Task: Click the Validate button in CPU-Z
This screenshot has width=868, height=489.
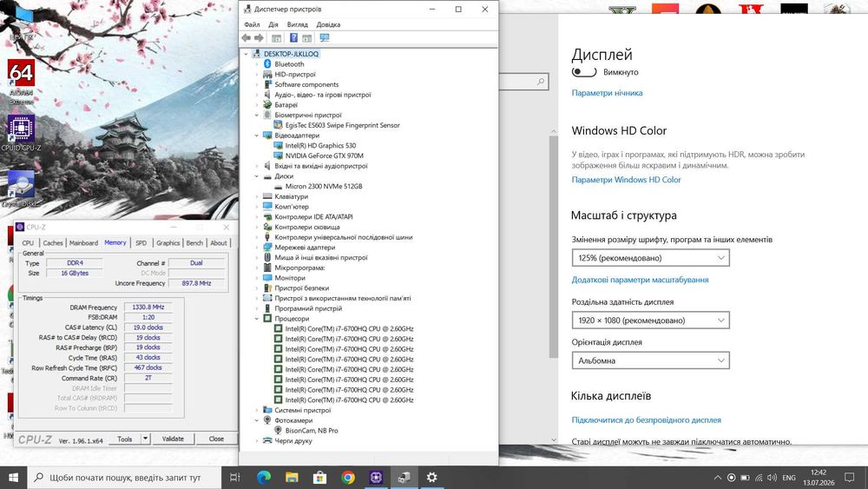Action: click(x=173, y=439)
